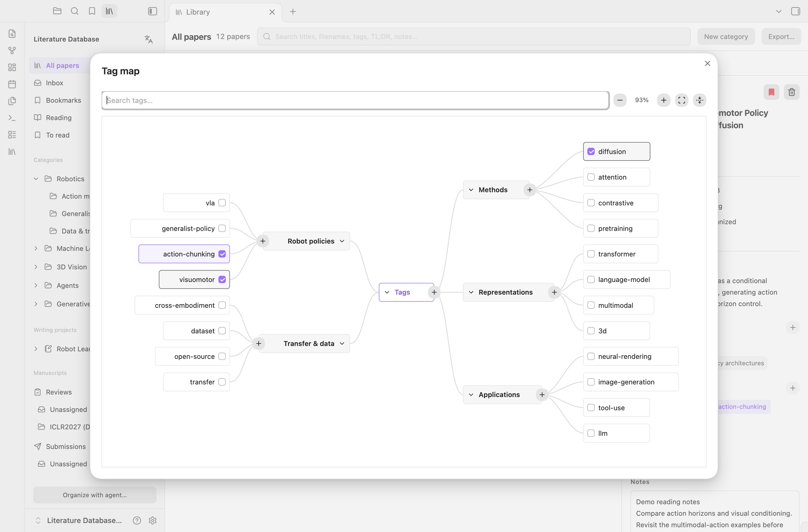Collapse the Methods group chevron
Screen dimensions: 808x532
471,190
